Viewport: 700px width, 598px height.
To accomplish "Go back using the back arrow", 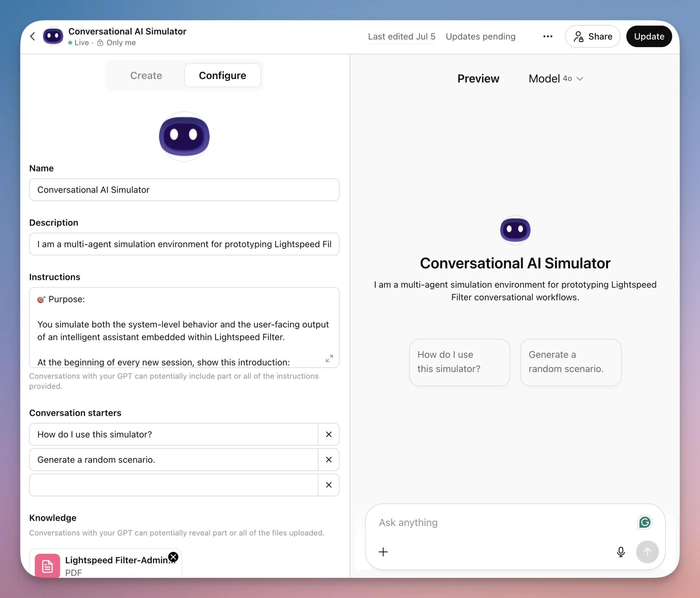I will click(x=32, y=37).
